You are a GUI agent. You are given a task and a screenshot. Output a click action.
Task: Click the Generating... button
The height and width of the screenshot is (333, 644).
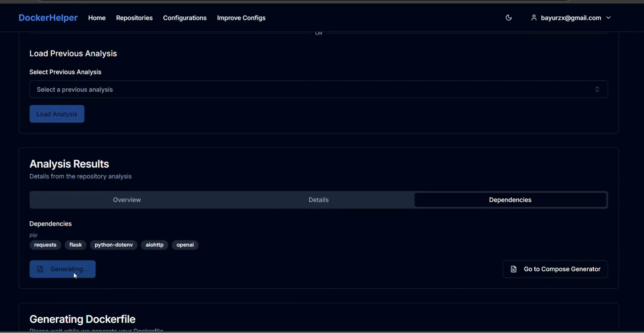tap(63, 269)
